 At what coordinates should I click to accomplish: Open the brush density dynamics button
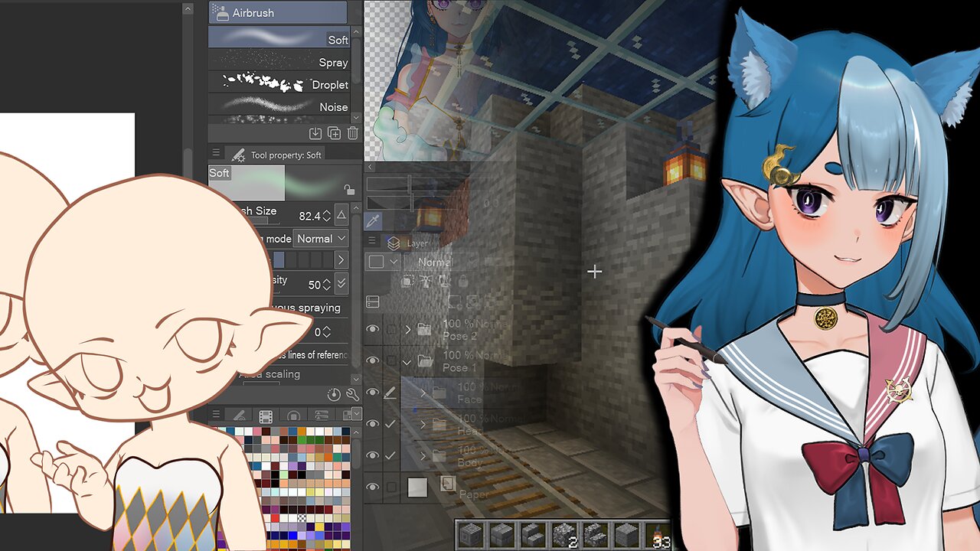click(341, 284)
